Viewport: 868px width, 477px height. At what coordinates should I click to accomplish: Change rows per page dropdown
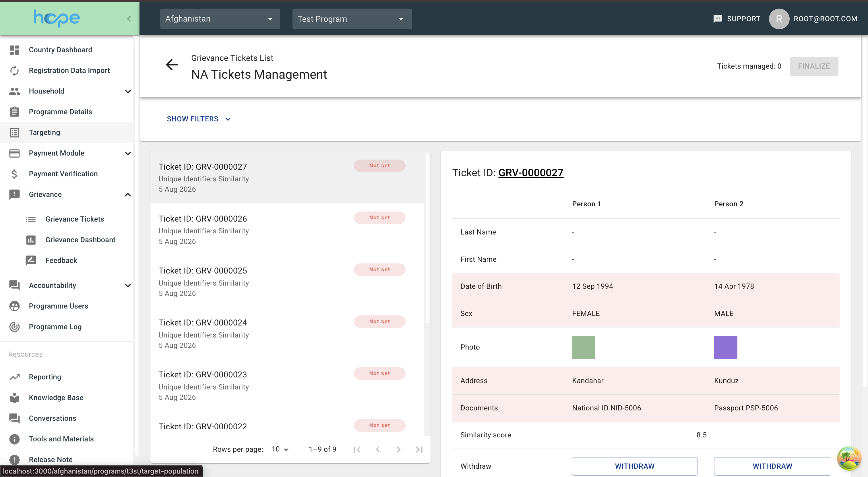[280, 449]
